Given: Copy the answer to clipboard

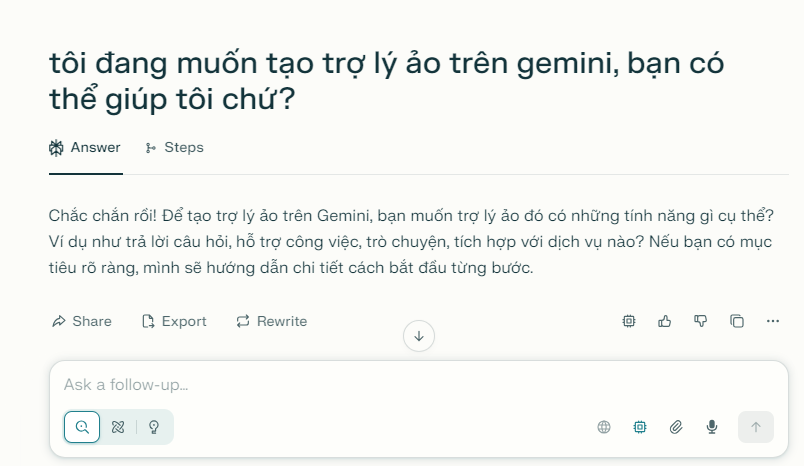Looking at the screenshot, I should (737, 321).
